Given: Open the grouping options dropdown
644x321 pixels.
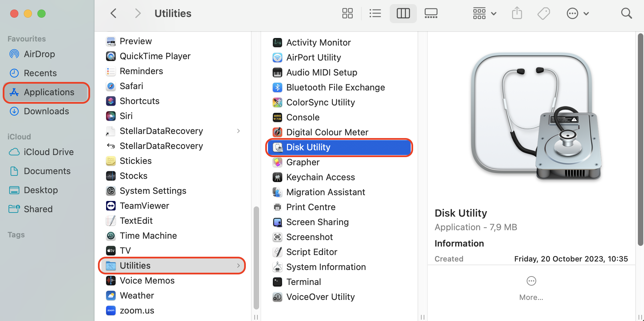Looking at the screenshot, I should [484, 13].
